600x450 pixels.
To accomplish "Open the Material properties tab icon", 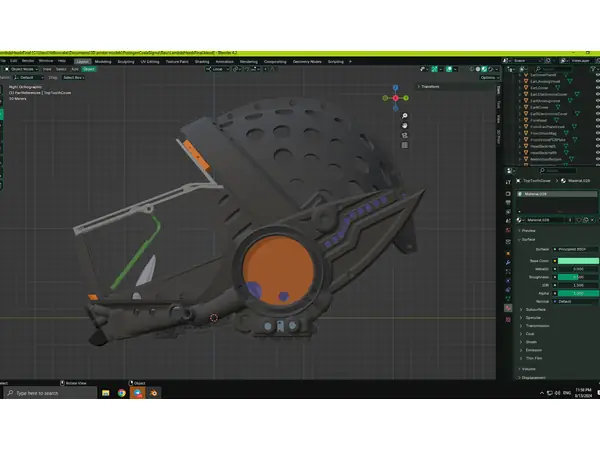I will pyautogui.click(x=508, y=308).
